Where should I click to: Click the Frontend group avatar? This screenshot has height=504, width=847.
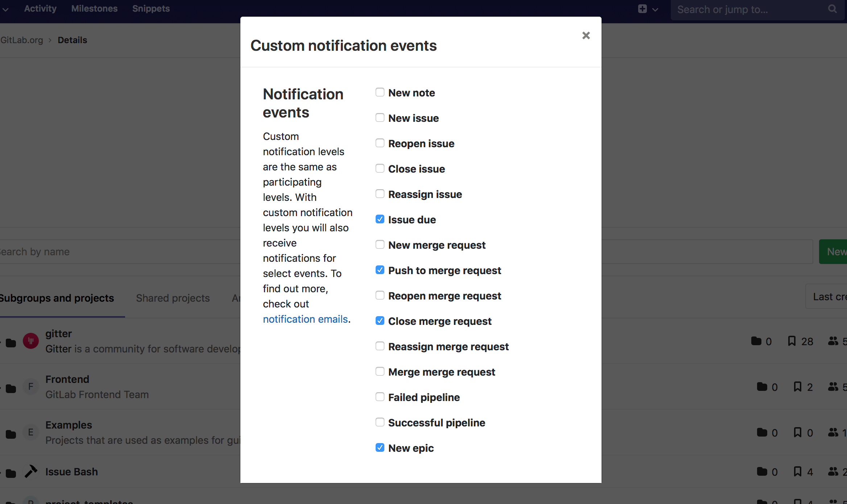coord(30,387)
